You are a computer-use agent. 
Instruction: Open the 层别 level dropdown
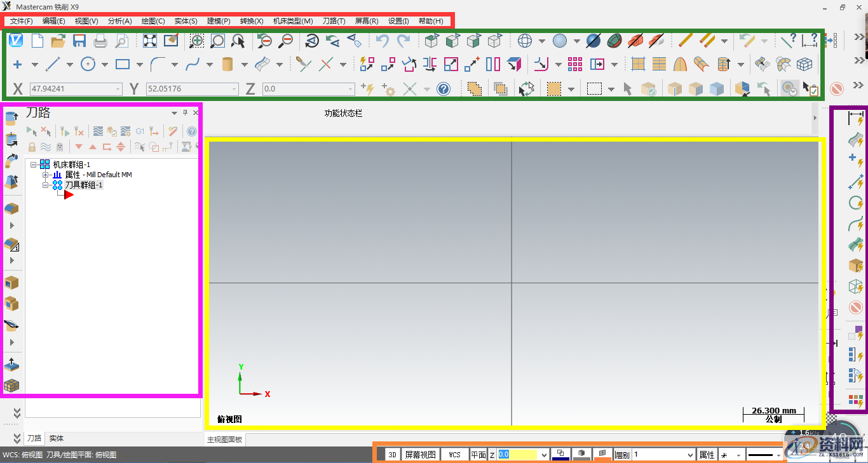(690, 455)
